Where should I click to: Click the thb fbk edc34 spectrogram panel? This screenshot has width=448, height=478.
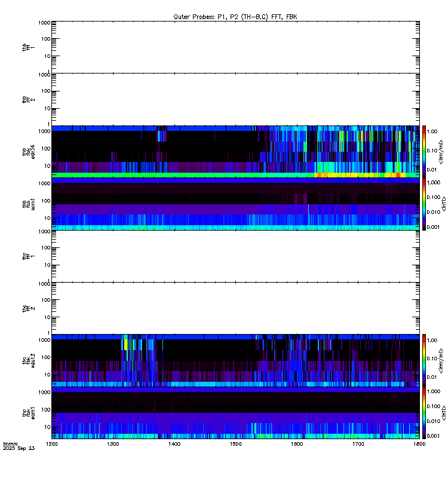click(235, 152)
